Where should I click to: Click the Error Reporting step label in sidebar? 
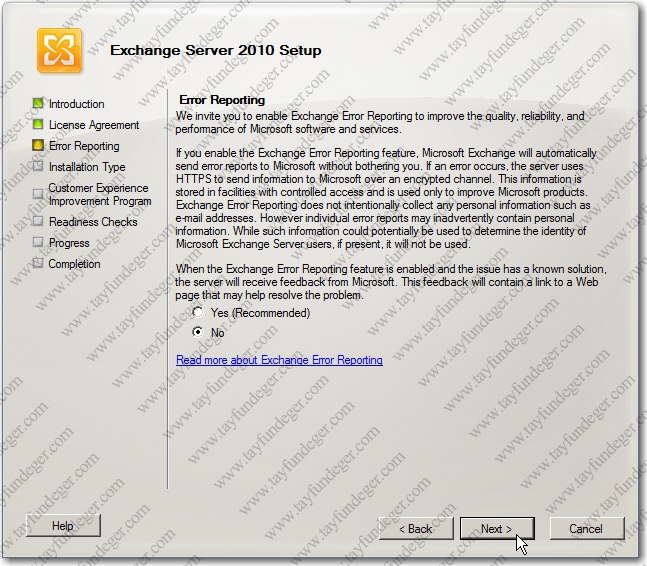84,146
